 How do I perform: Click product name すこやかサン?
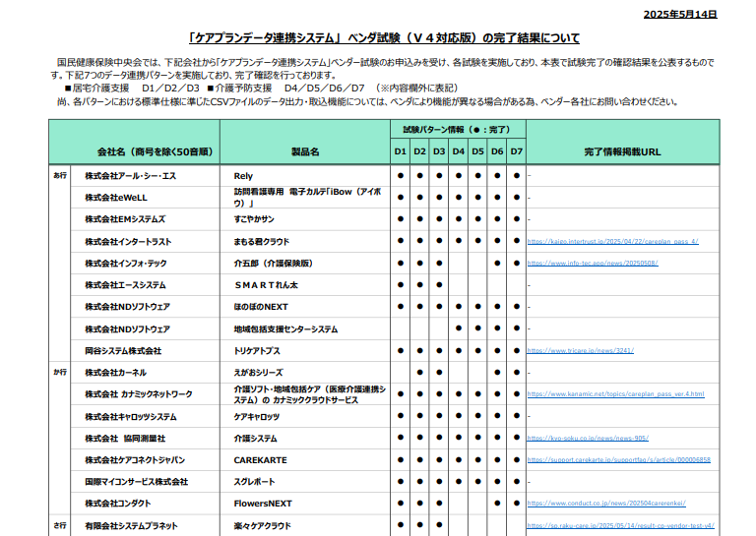pyautogui.click(x=254, y=219)
